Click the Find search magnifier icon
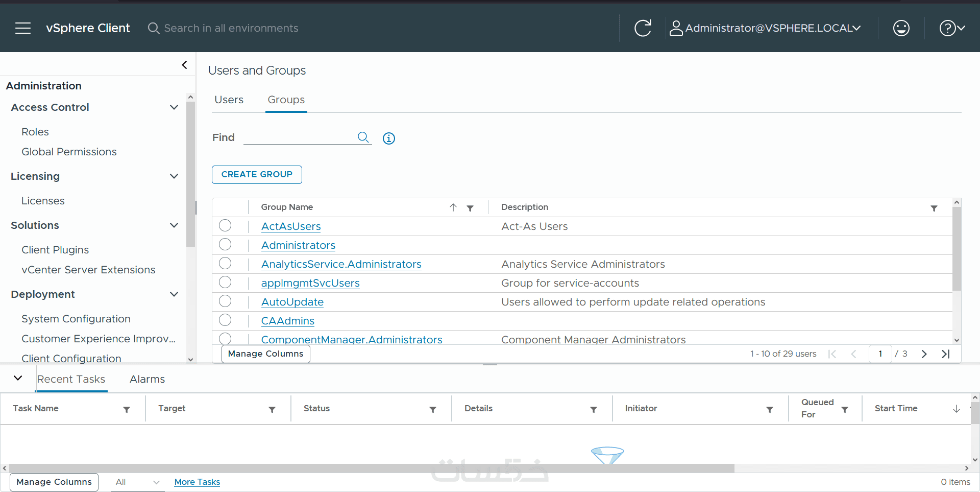Image resolution: width=980 pixels, height=492 pixels. coord(363,137)
